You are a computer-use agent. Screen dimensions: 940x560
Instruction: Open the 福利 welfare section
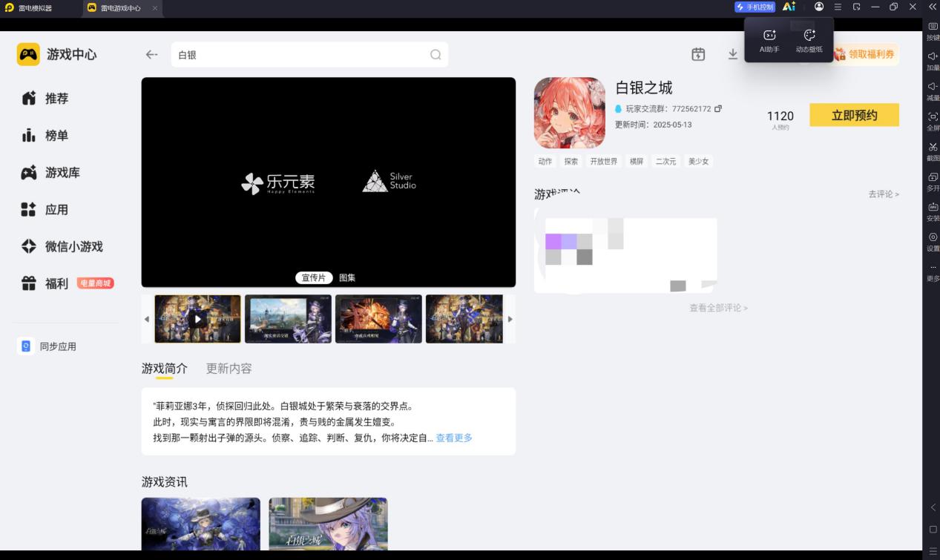point(67,283)
